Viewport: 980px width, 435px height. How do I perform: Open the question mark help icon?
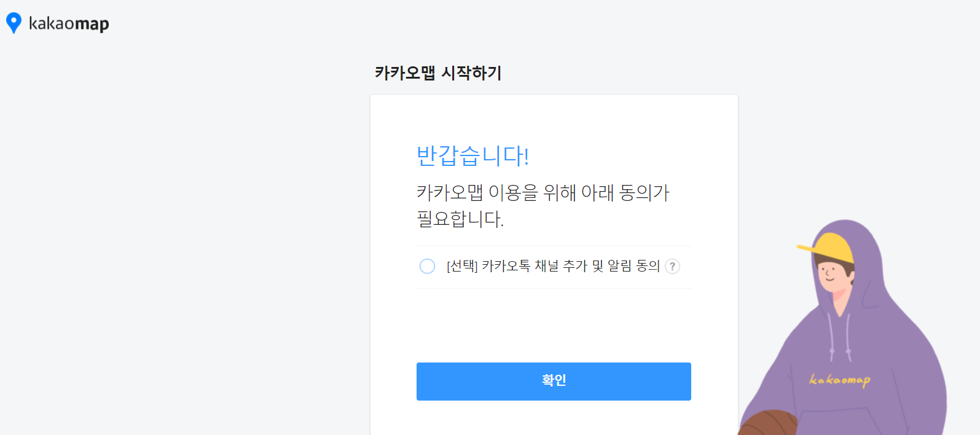pyautogui.click(x=673, y=266)
